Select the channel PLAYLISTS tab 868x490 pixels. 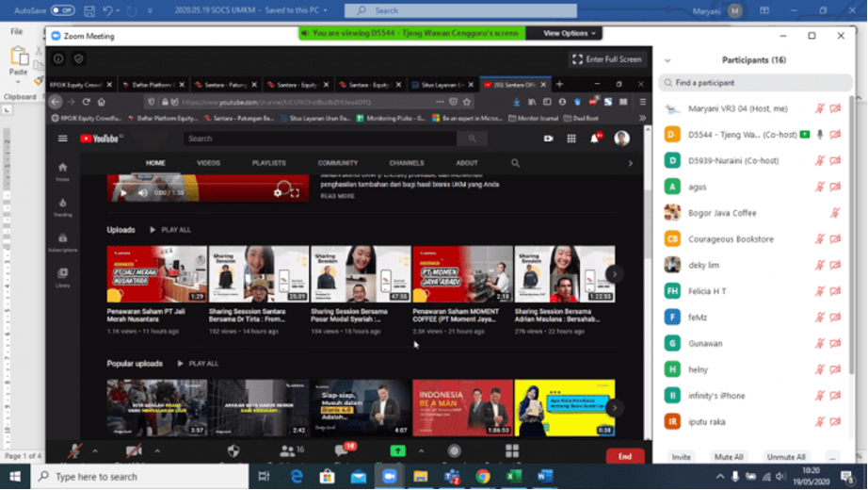point(269,163)
